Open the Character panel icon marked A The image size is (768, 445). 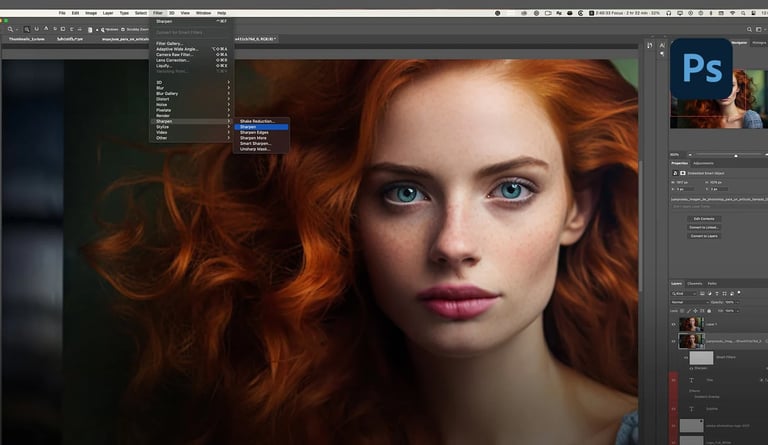tap(662, 45)
